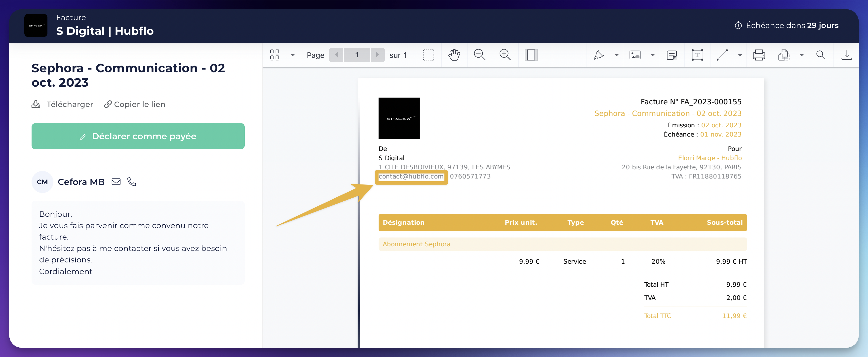Click the Télécharger link
Viewport: 868px width, 357px height.
point(62,105)
